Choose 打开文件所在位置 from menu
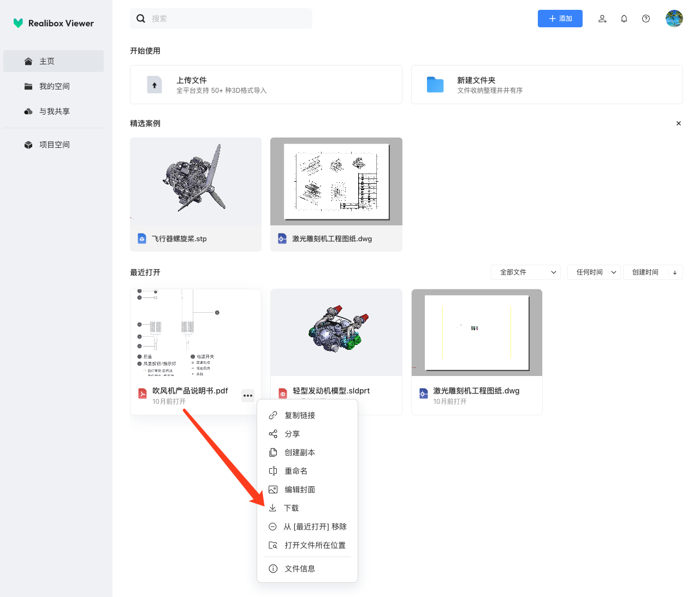 (307, 545)
